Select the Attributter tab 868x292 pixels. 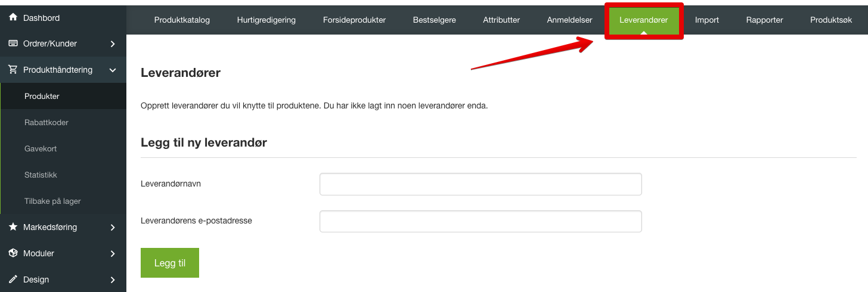[x=501, y=20]
